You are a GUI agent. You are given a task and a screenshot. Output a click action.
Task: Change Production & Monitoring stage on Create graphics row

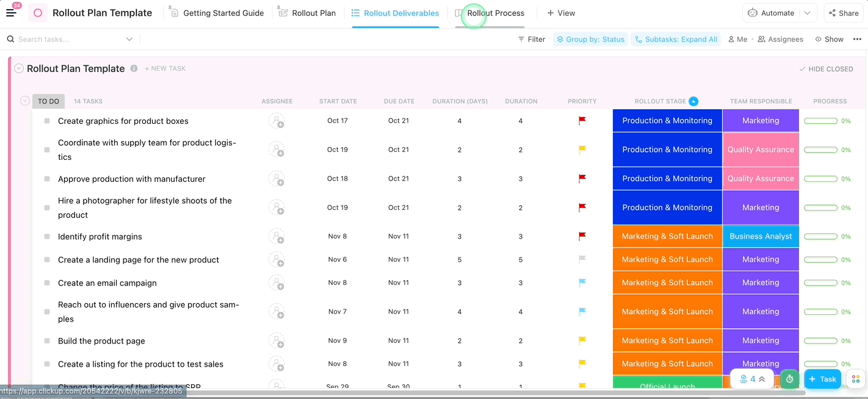[x=667, y=121]
